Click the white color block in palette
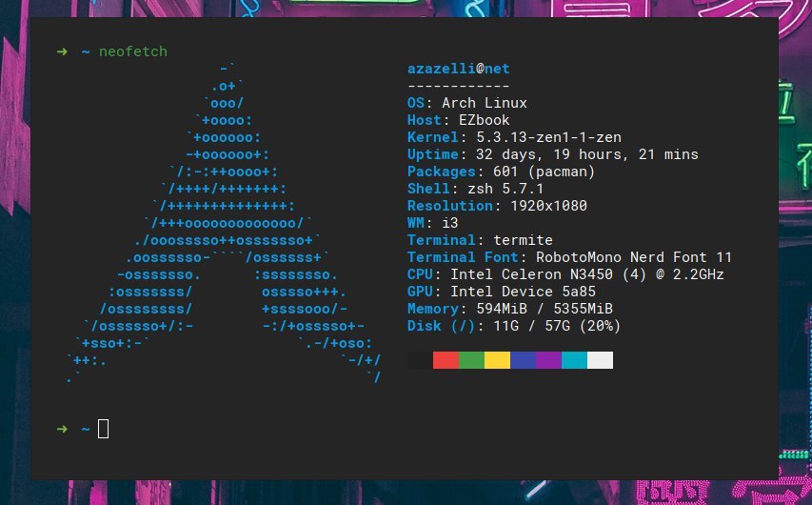This screenshot has width=812, height=505. (601, 360)
